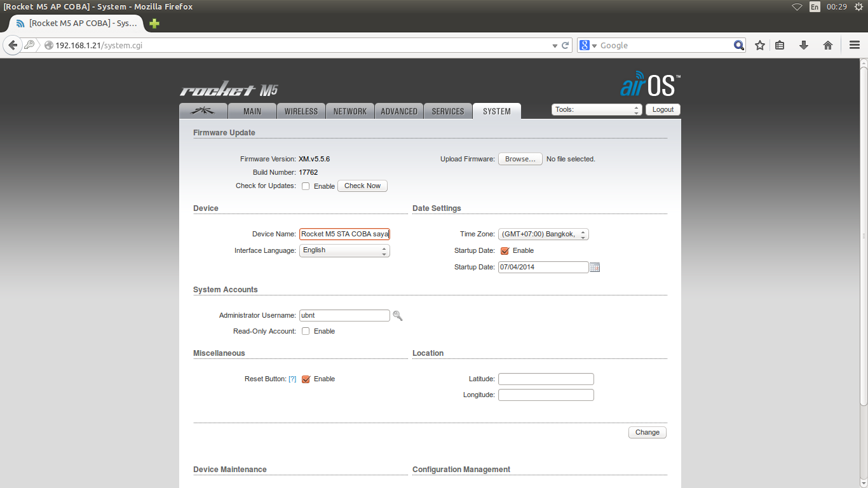868x488 pixels.
Task: Switch to the MAIN tab
Action: coord(252,111)
